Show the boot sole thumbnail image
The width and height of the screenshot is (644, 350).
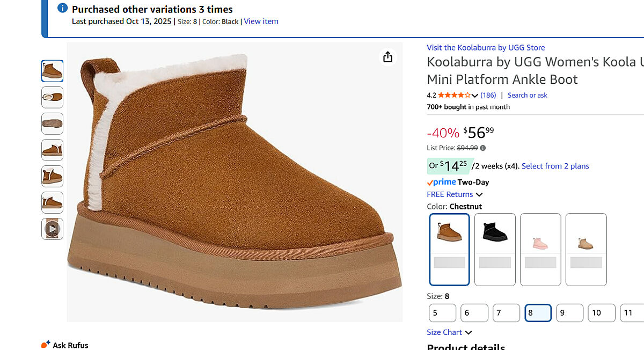52,123
